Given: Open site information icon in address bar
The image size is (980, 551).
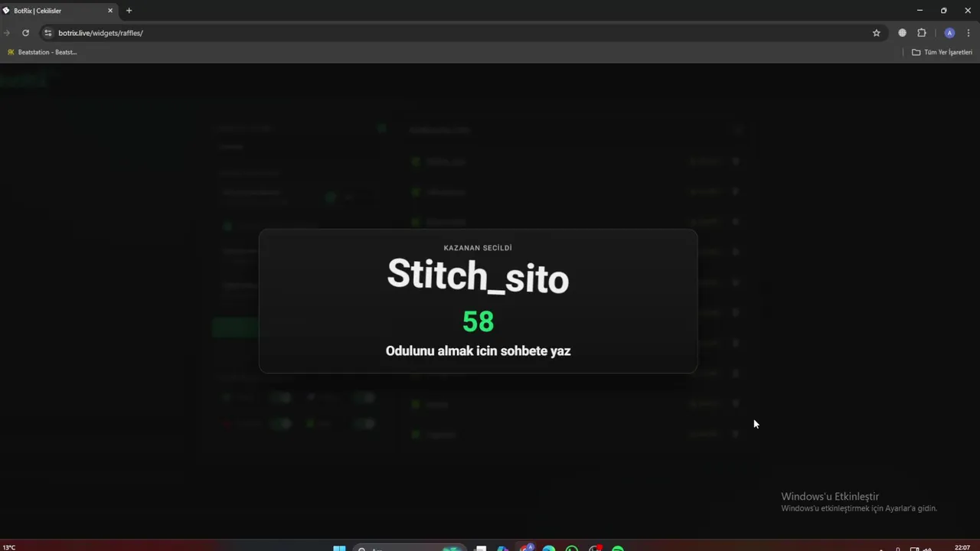Looking at the screenshot, I should 48,33.
